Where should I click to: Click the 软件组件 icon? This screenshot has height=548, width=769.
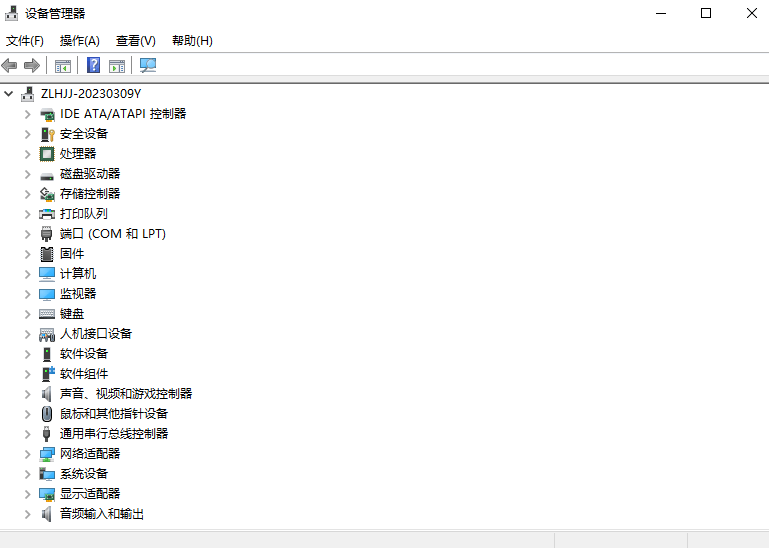(48, 374)
